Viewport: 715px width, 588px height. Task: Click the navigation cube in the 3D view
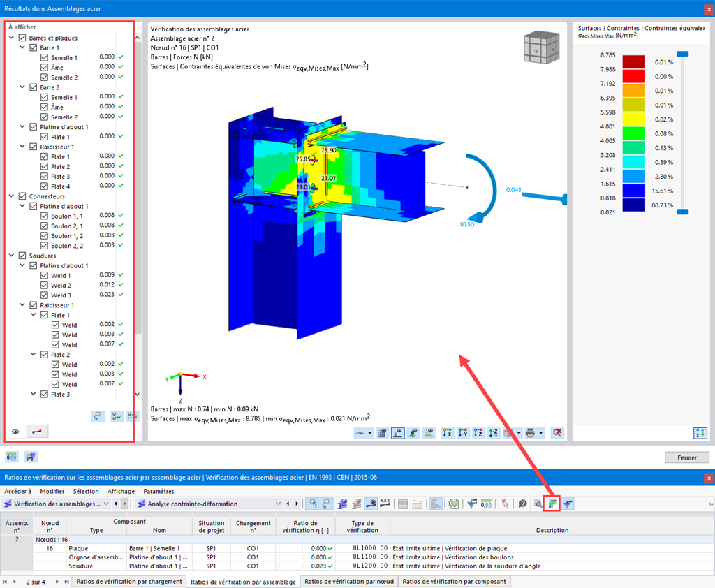tap(541, 47)
